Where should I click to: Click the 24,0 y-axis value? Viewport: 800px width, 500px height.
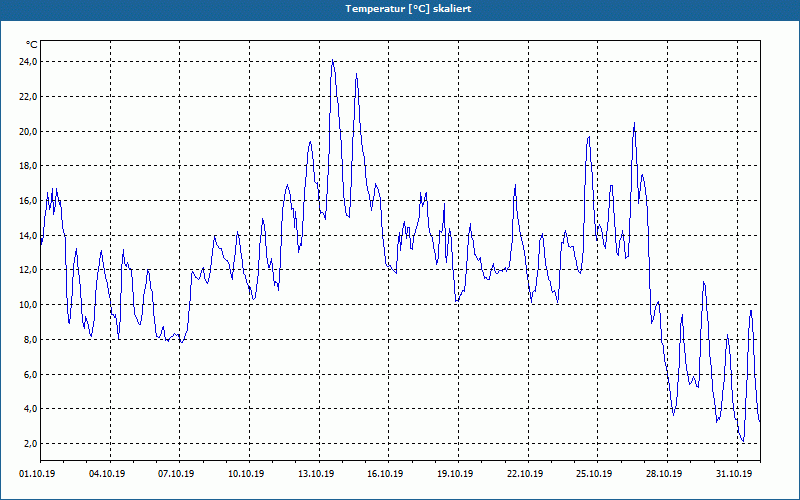click(x=29, y=62)
